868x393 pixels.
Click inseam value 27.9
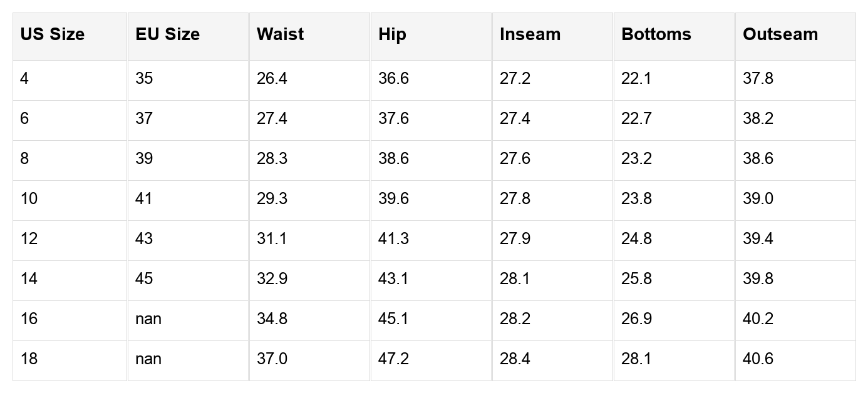(515, 239)
